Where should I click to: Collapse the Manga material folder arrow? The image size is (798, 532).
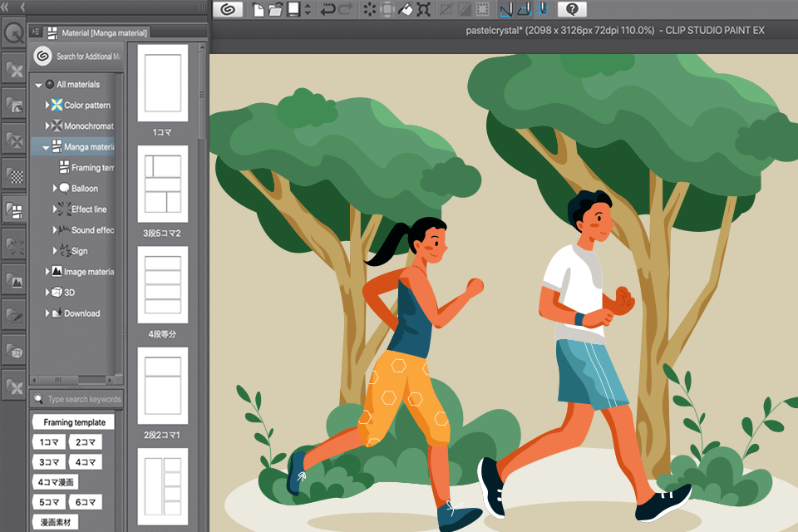46,148
